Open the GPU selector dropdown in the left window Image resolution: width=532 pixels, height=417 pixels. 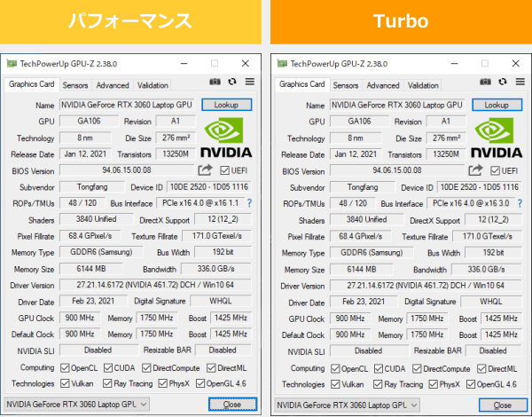[x=76, y=404]
